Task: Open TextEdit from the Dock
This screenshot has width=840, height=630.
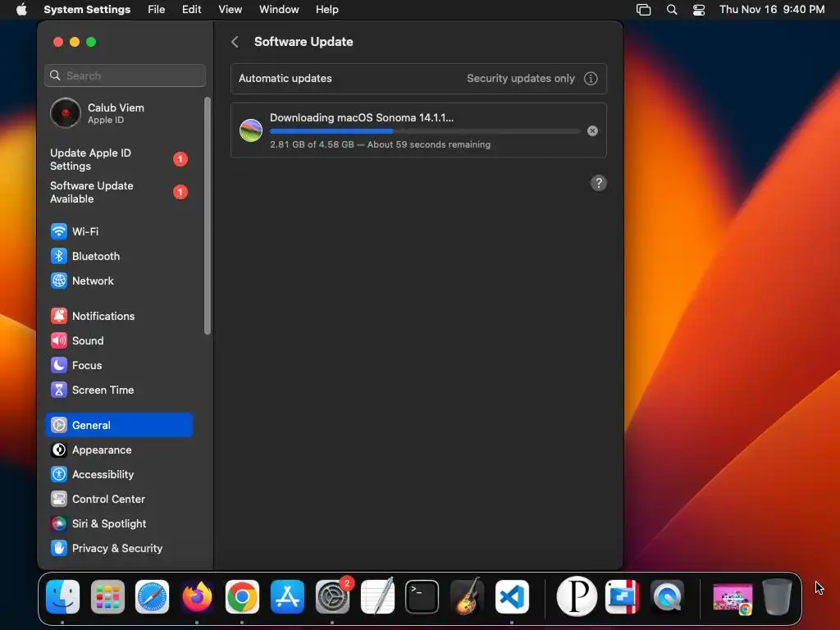Action: point(377,597)
